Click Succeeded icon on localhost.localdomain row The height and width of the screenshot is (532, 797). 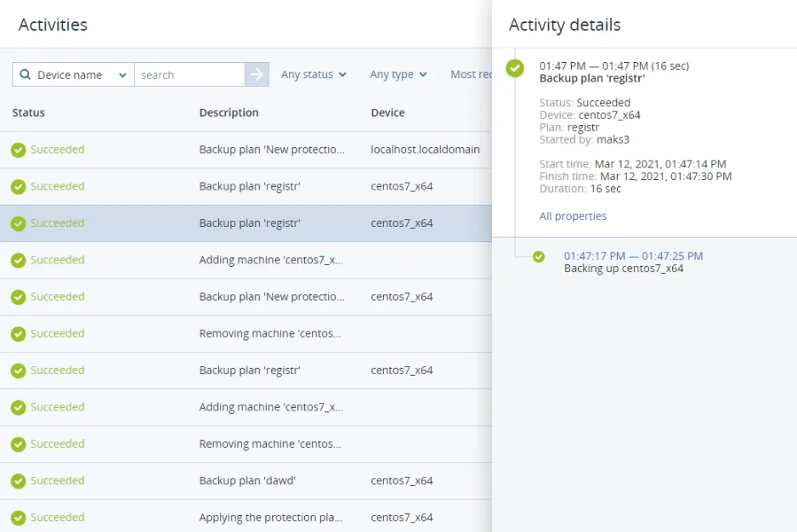[x=20, y=150]
